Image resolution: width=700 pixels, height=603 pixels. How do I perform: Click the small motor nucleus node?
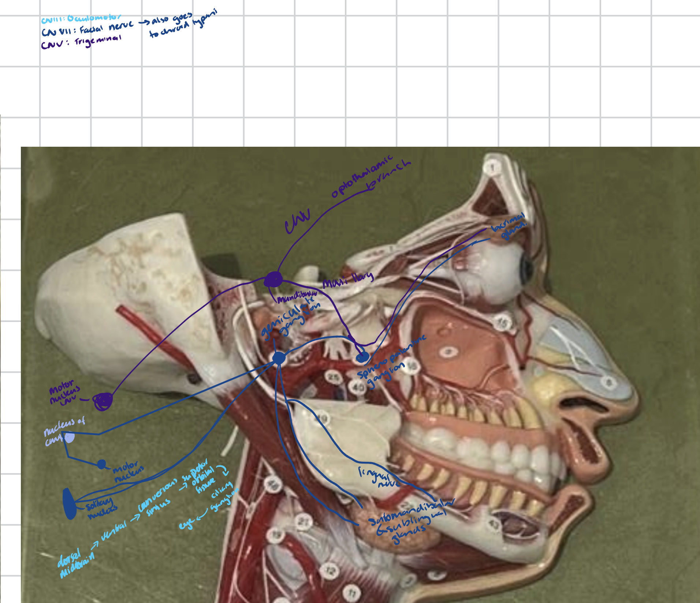101,464
